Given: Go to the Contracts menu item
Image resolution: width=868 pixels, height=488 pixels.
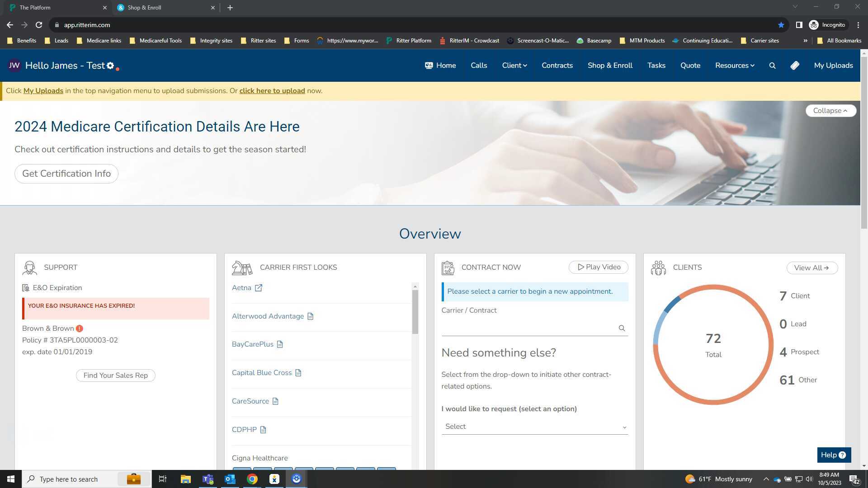Looking at the screenshot, I should pyautogui.click(x=557, y=66).
